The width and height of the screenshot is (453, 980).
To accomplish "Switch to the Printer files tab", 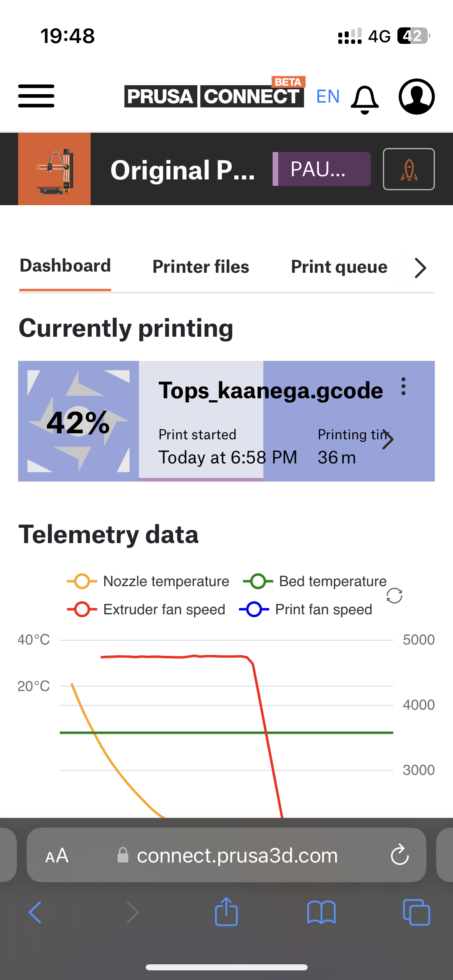I will (x=201, y=267).
